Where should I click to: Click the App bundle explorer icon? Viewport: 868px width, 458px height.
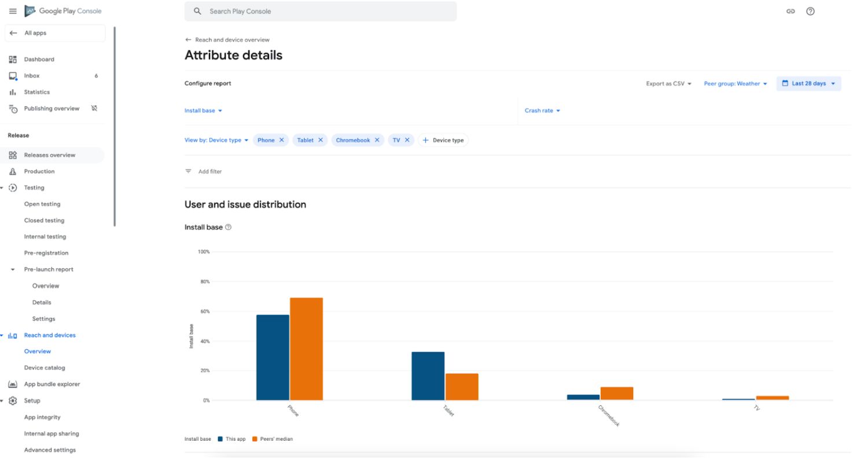13,384
